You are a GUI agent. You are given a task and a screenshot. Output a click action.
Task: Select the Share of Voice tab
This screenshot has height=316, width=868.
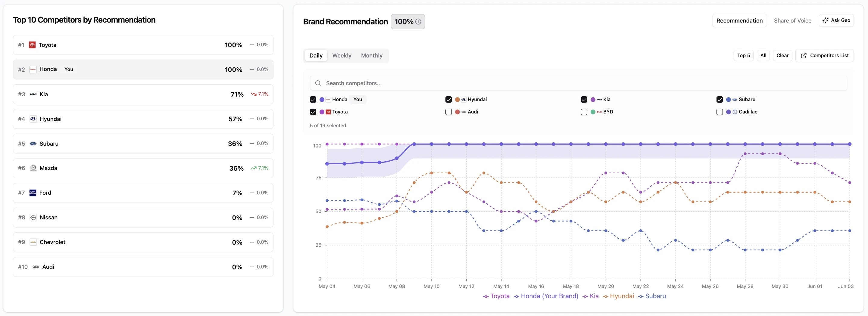(x=792, y=20)
